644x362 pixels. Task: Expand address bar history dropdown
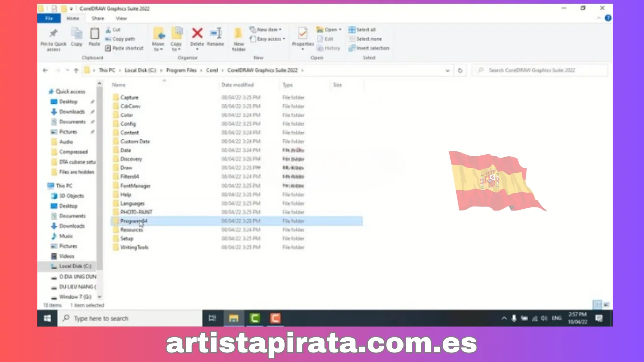(448, 71)
